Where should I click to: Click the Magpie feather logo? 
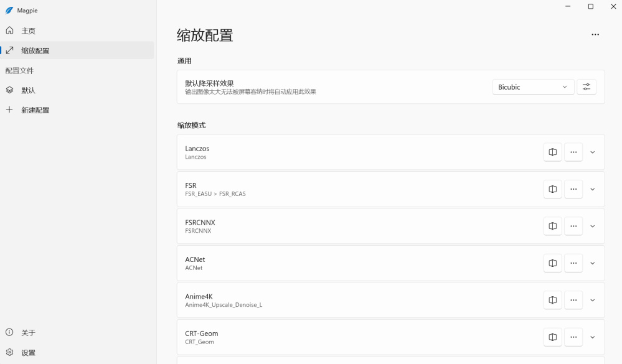click(x=9, y=11)
